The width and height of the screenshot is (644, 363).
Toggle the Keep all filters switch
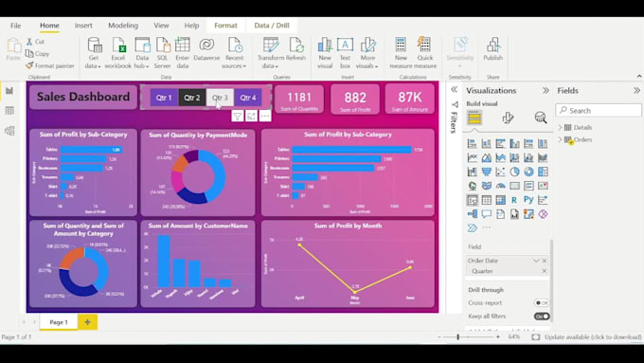click(542, 317)
